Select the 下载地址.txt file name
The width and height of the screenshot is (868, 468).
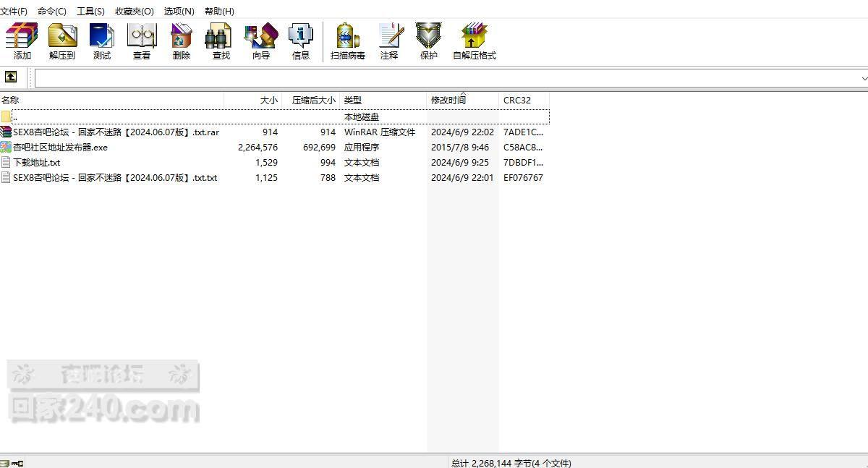click(36, 163)
